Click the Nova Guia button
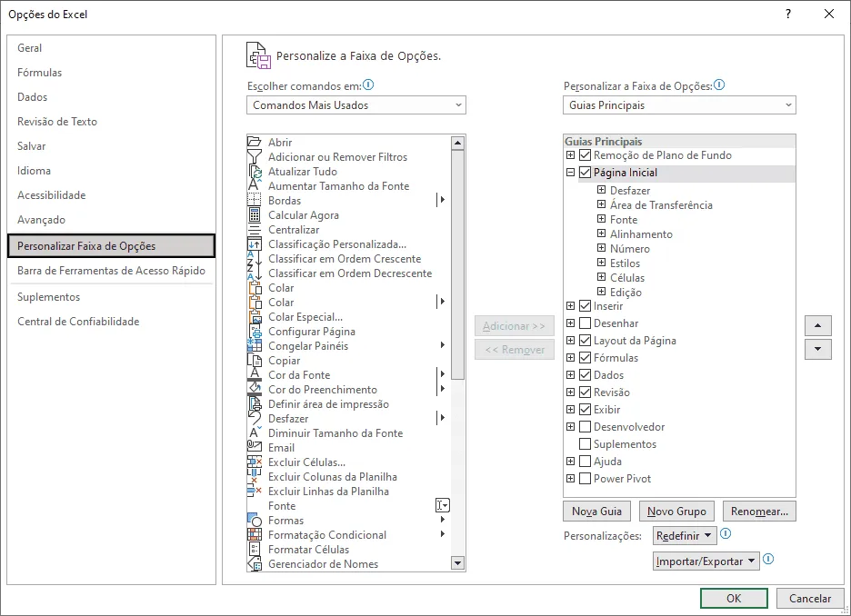 point(597,512)
